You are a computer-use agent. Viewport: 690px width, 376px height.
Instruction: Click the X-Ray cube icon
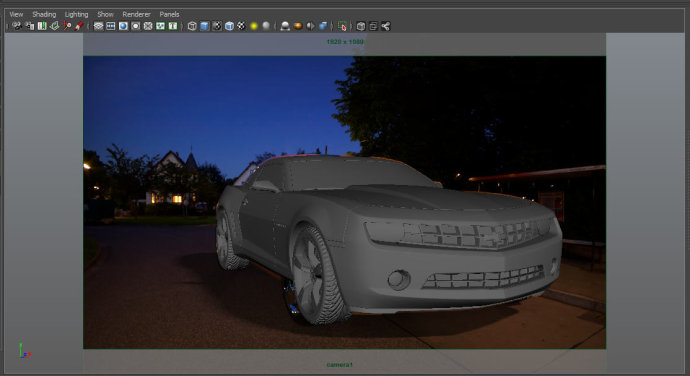click(361, 26)
